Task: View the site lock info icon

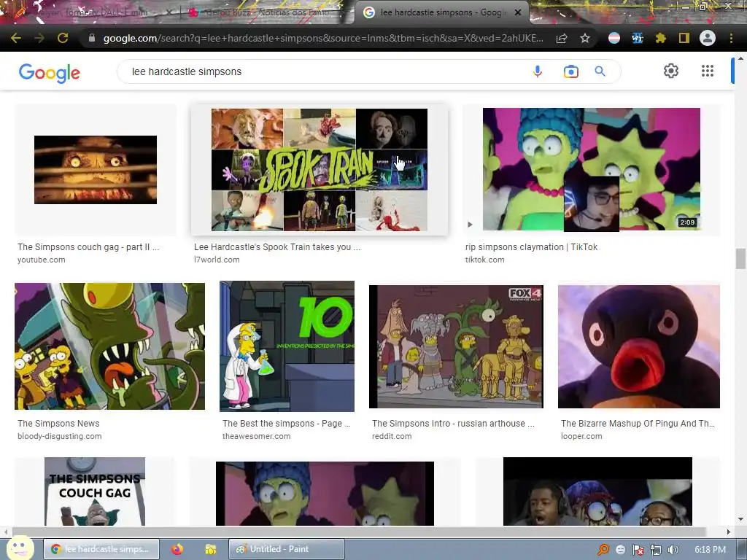Action: pos(91,38)
